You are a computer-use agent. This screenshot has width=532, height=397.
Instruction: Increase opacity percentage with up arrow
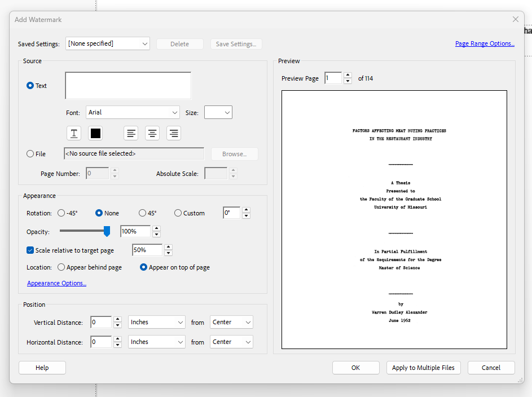(156, 228)
